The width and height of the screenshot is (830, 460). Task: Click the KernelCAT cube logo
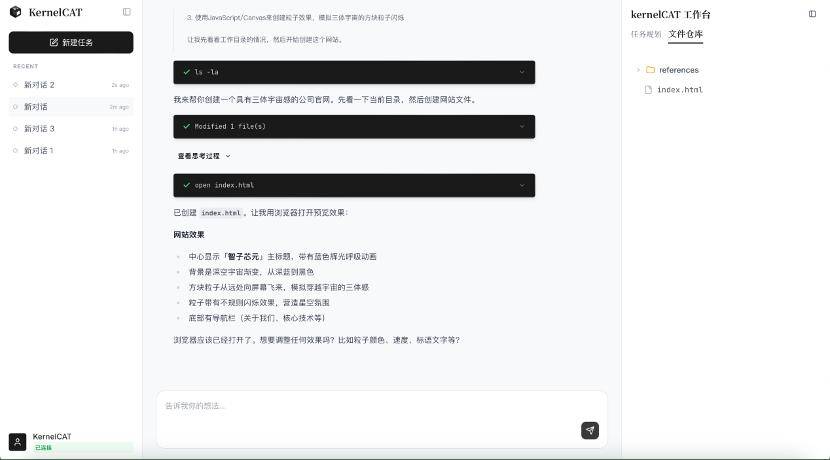tap(16, 12)
